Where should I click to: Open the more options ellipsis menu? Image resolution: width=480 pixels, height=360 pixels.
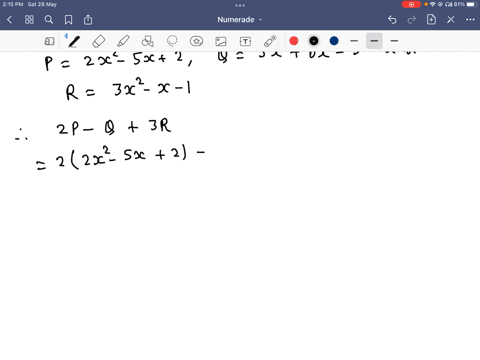pos(470,20)
